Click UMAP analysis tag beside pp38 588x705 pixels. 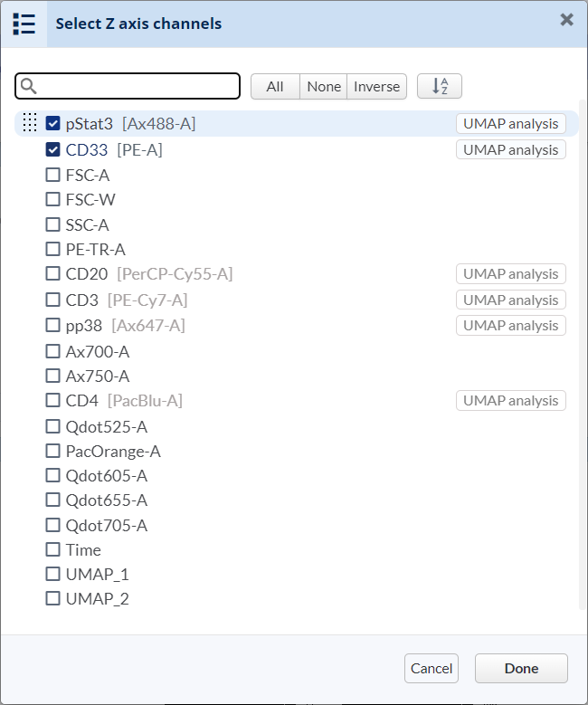[510, 325]
